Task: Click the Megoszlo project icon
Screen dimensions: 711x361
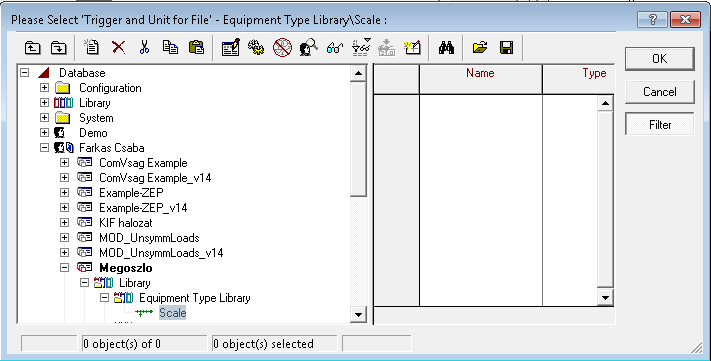Action: tap(84, 268)
